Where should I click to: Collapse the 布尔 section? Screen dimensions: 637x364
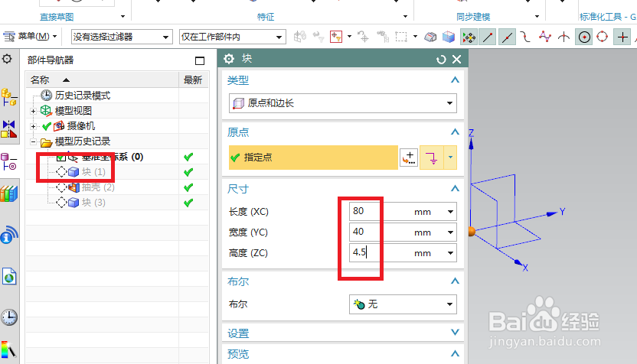coord(455,281)
